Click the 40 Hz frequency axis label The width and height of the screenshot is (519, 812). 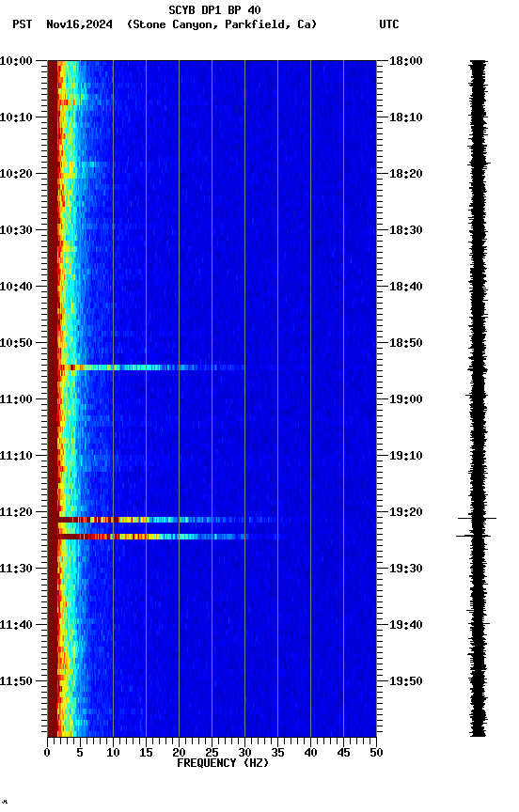coord(310,753)
